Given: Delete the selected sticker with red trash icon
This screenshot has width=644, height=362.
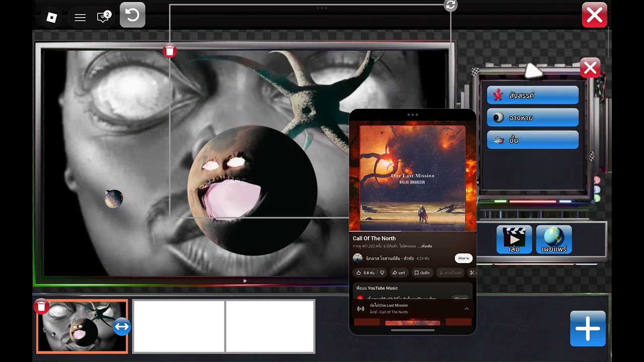Looking at the screenshot, I should (170, 51).
